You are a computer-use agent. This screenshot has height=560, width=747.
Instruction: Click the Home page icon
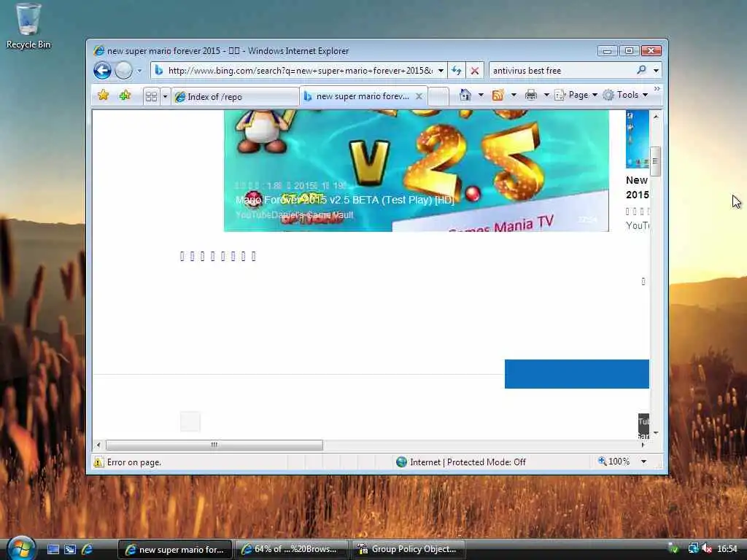465,95
